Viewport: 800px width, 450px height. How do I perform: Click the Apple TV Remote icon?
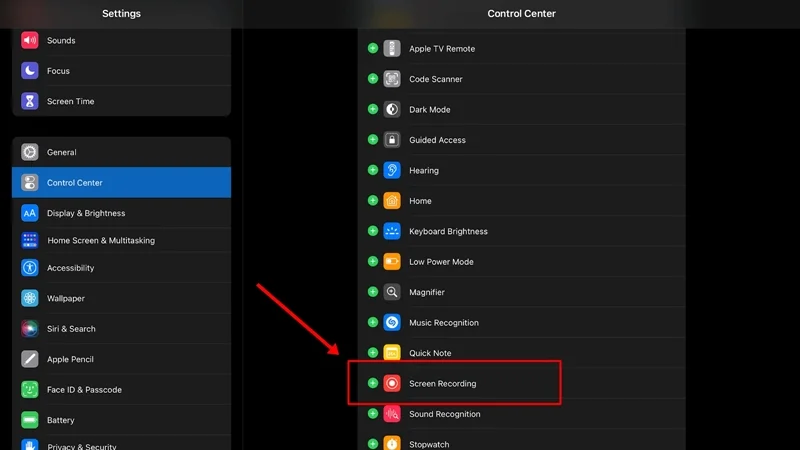coord(392,48)
